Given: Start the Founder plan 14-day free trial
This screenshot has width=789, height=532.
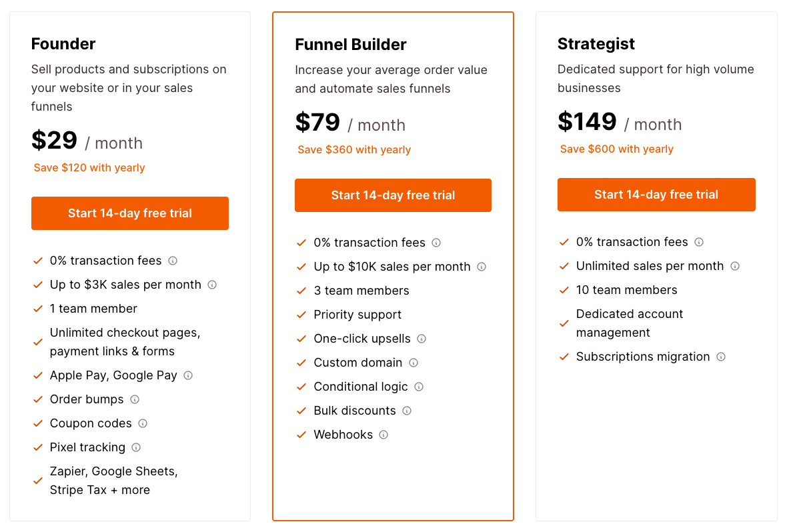Looking at the screenshot, I should pyautogui.click(x=130, y=213).
